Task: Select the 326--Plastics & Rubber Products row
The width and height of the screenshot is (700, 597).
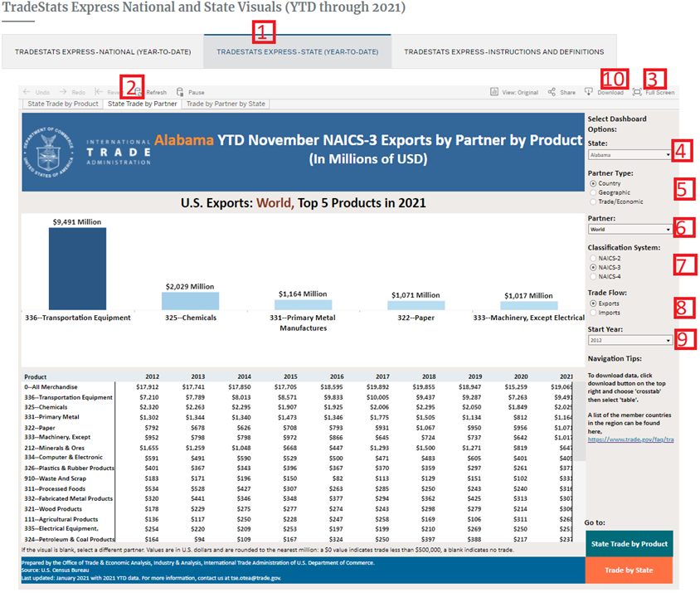Action: tap(69, 468)
